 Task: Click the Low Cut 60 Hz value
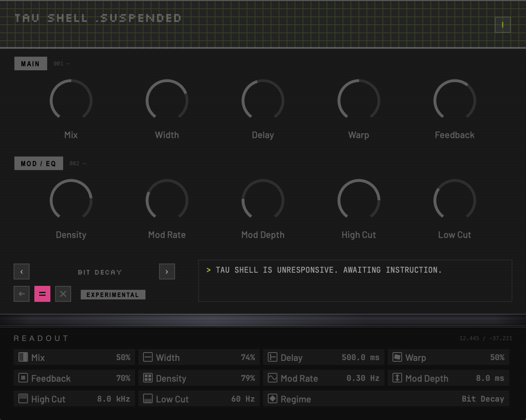(x=243, y=399)
